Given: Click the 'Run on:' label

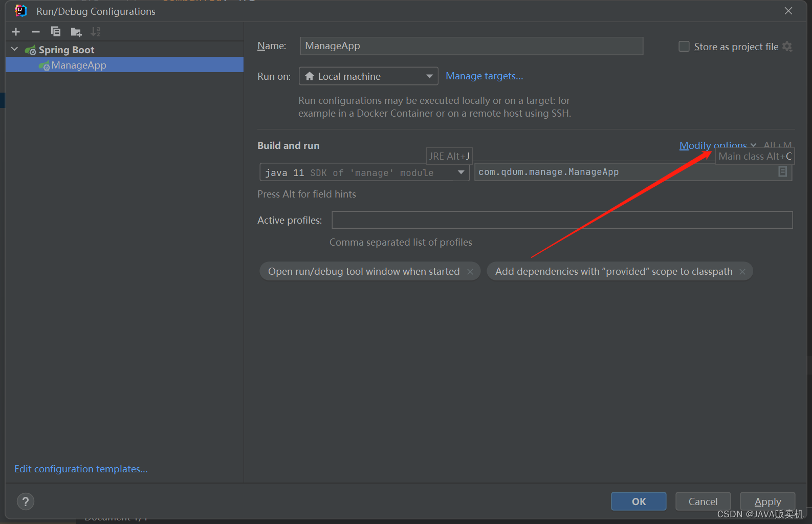Looking at the screenshot, I should [274, 76].
